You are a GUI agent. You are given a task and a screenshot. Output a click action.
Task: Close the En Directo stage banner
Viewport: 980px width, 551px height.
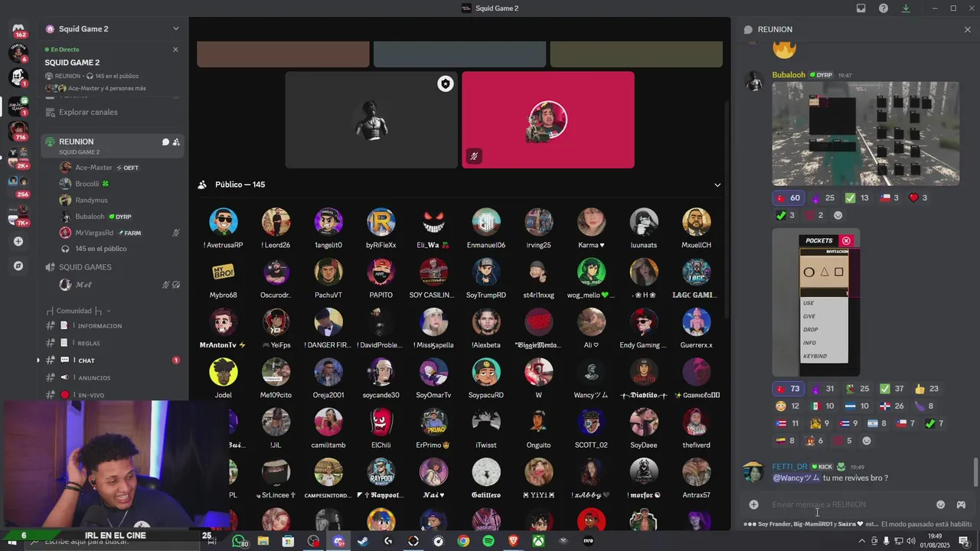[175, 49]
